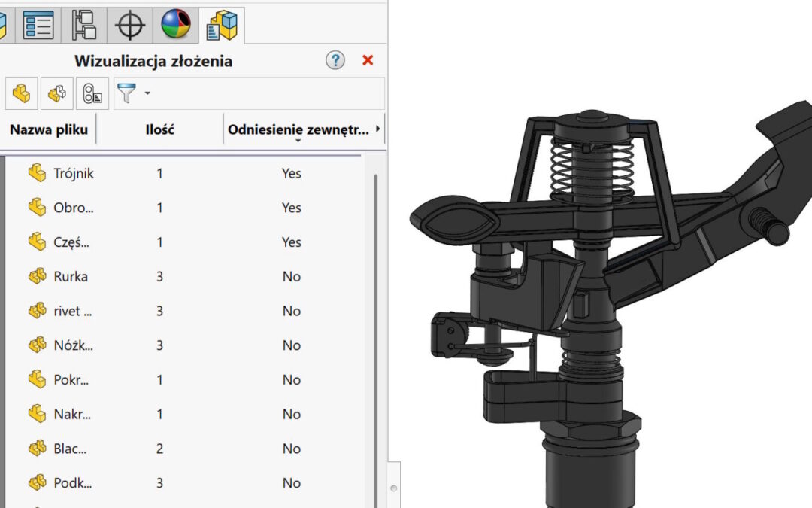
Task: Close the Wizualizacja złożenia panel
Action: [x=368, y=61]
